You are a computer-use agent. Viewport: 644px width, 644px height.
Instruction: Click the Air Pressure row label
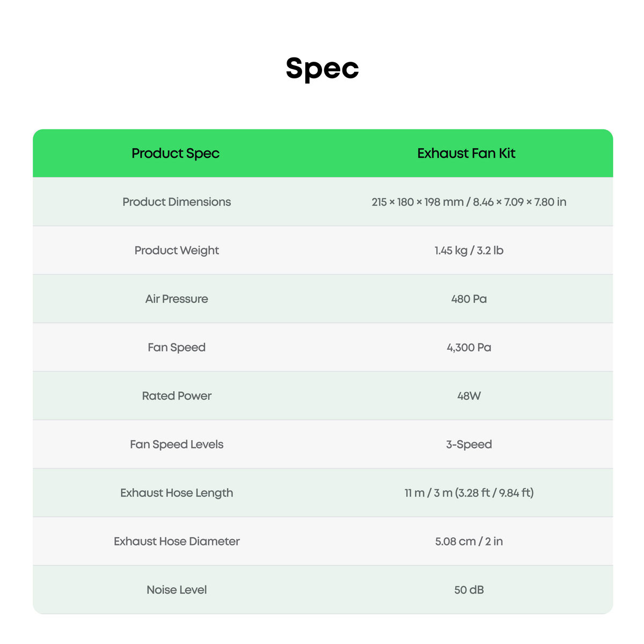coord(177,299)
